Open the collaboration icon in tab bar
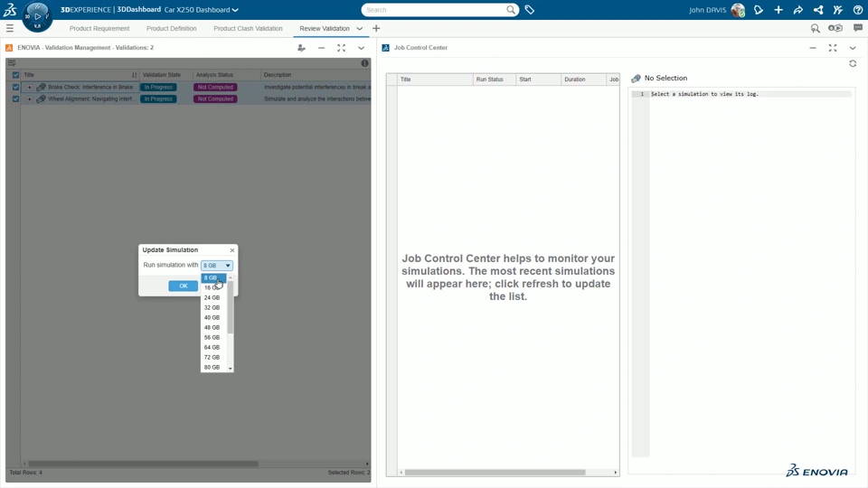The width and height of the screenshot is (868, 488). 835,28
